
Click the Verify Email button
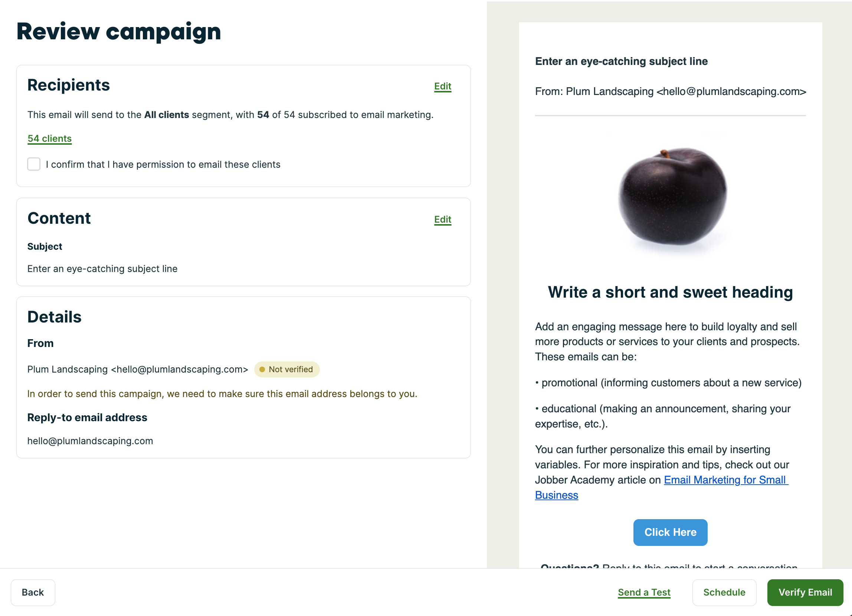coord(805,592)
